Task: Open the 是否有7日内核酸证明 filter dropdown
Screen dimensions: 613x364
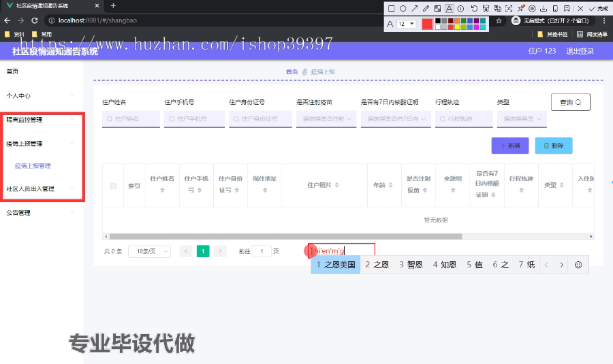Action: pos(396,119)
